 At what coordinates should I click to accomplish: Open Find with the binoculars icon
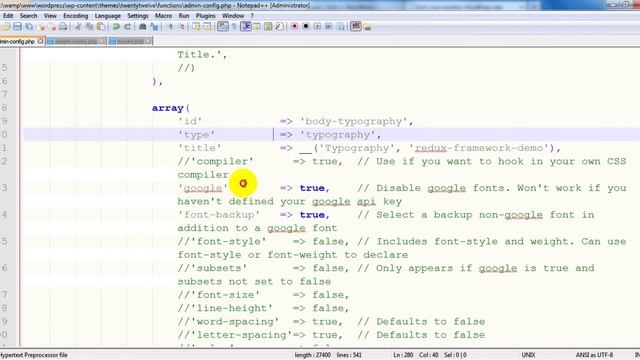point(142,27)
